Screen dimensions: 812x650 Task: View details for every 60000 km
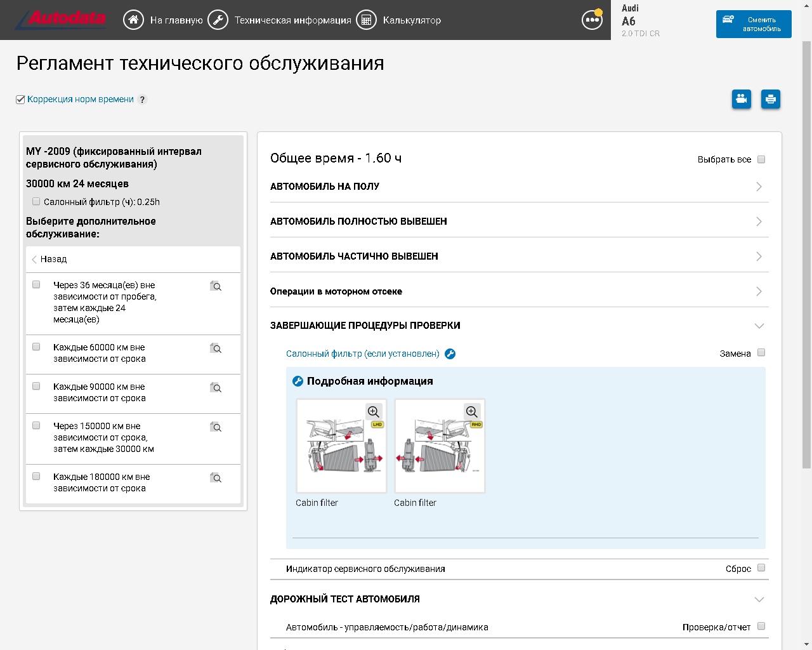coord(216,348)
